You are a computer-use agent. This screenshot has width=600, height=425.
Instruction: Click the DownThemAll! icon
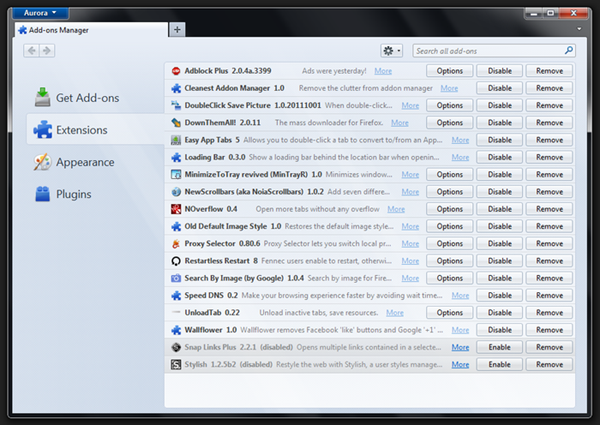pos(176,123)
